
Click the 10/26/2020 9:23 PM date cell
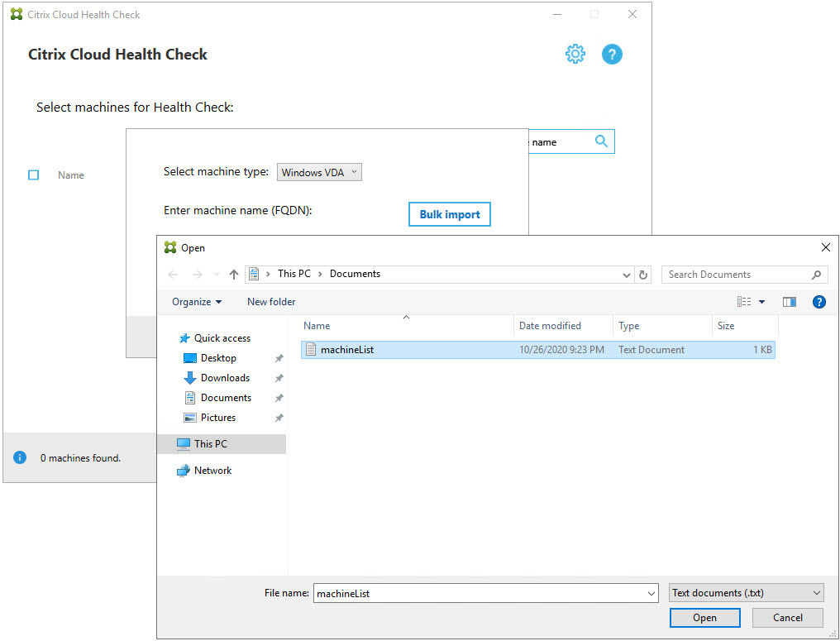point(561,350)
